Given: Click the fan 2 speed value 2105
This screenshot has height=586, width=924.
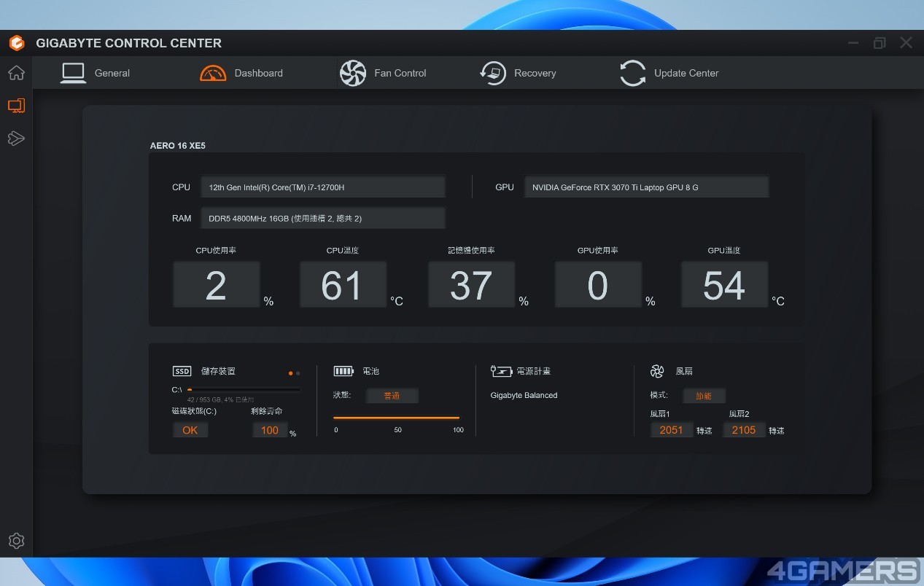Looking at the screenshot, I should (x=744, y=430).
